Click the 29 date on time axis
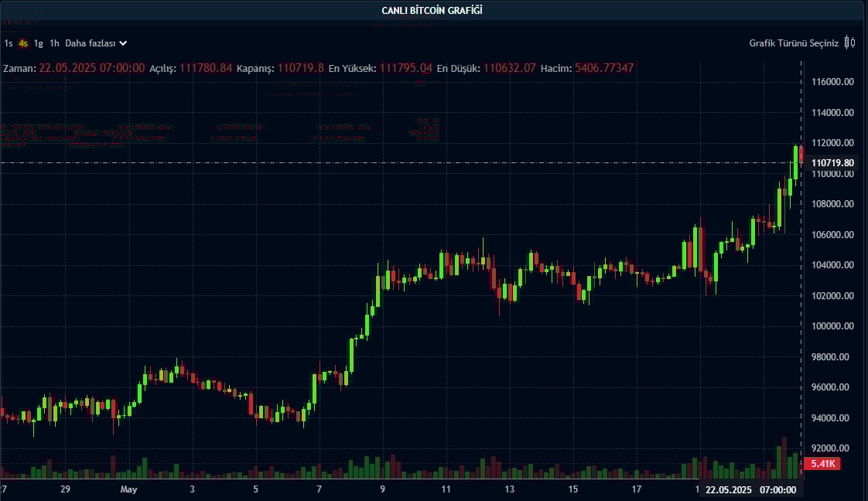 [x=65, y=489]
